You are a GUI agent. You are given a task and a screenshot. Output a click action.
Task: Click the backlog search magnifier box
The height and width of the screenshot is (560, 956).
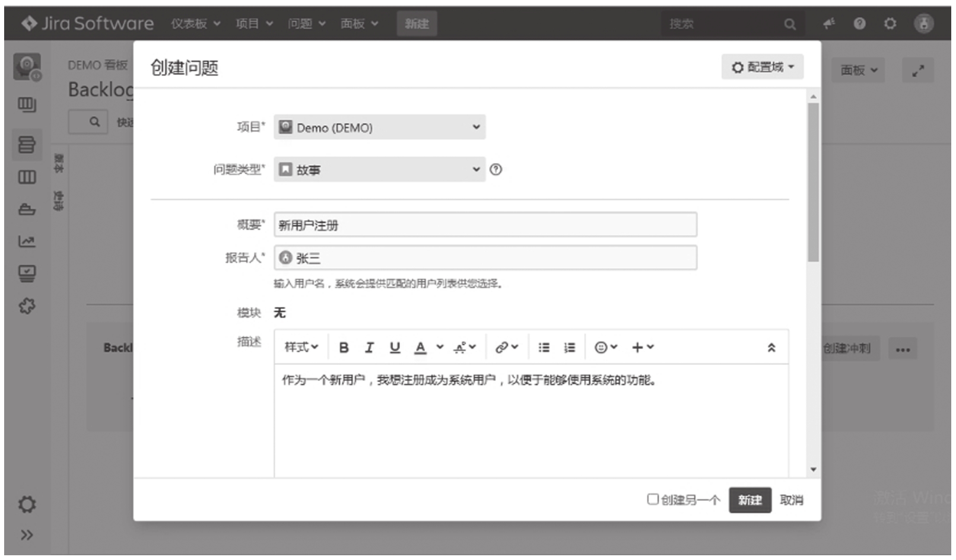88,122
